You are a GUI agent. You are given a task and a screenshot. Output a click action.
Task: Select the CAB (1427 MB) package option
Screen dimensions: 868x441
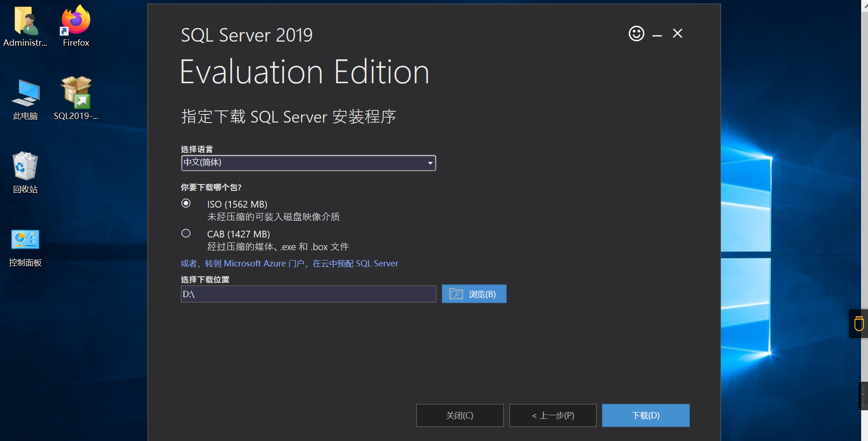click(186, 233)
